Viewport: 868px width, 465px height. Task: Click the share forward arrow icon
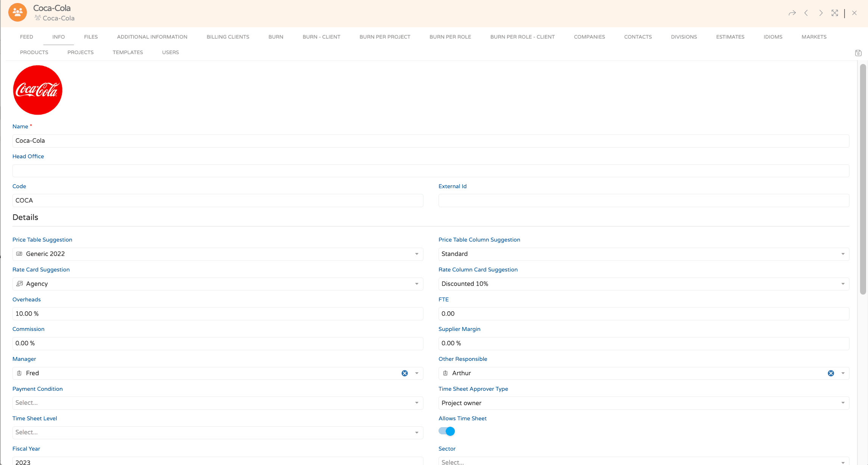(x=792, y=13)
